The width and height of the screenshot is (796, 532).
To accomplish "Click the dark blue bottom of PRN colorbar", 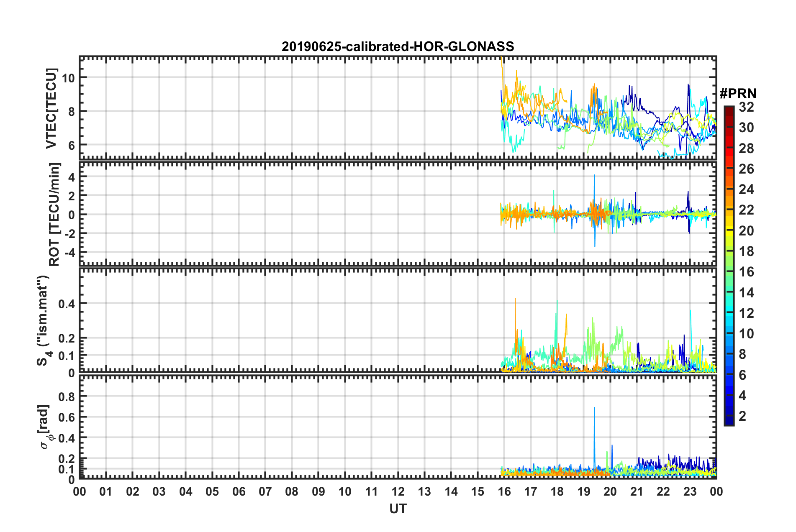I will [x=729, y=420].
